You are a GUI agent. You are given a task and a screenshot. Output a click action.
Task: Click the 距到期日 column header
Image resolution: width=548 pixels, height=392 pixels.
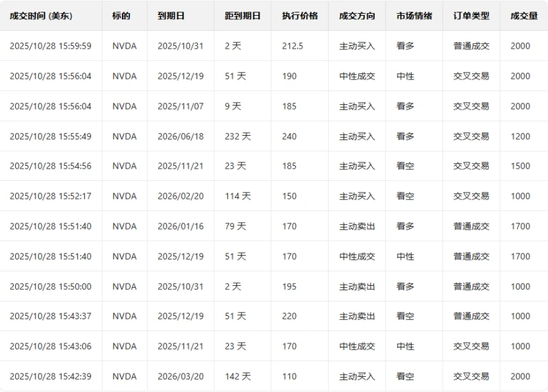click(x=242, y=16)
